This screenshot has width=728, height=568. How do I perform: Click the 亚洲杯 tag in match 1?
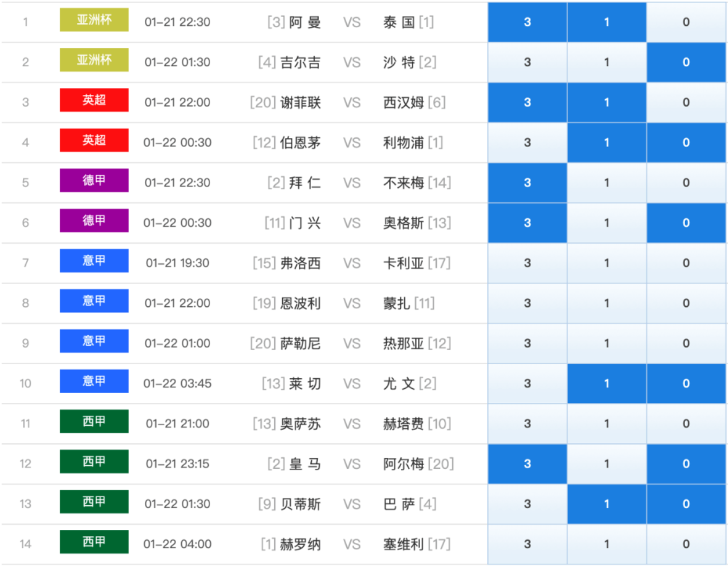(94, 20)
